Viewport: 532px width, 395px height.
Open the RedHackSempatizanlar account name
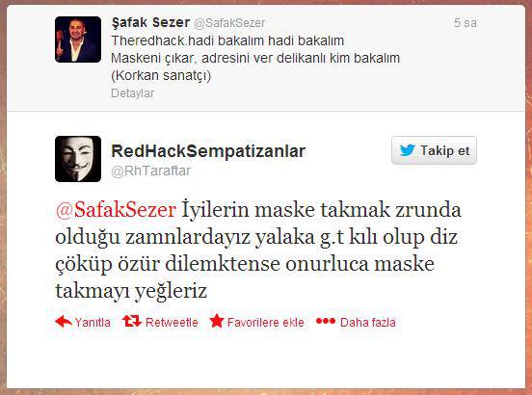208,151
